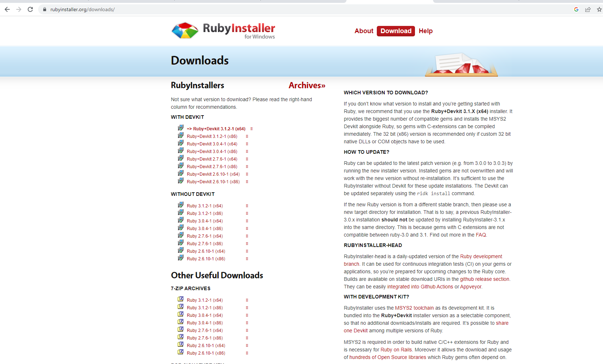Click the installer icon beside Ruby+Devkit 3.1.2-1 (x64)
The image size is (603, 364).
pos(180,128)
